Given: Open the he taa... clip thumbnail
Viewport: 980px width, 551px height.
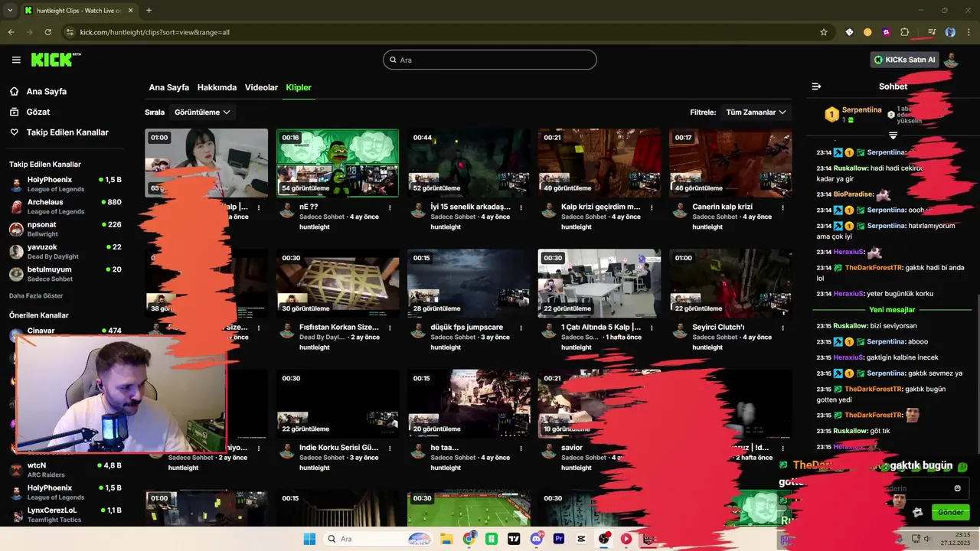Looking at the screenshot, I should (x=469, y=404).
